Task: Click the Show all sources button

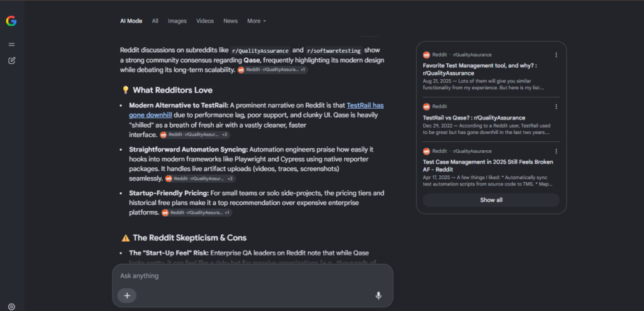Action: point(491,200)
